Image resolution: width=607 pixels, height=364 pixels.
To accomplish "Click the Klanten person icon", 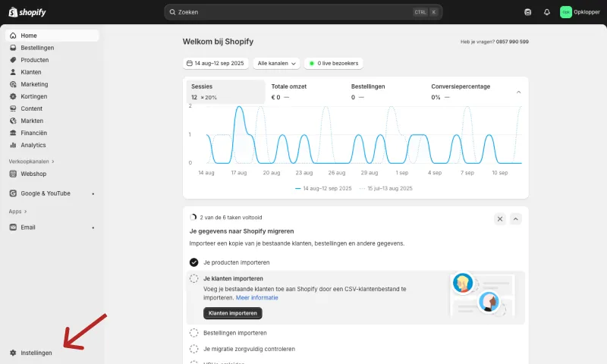I will click(13, 72).
